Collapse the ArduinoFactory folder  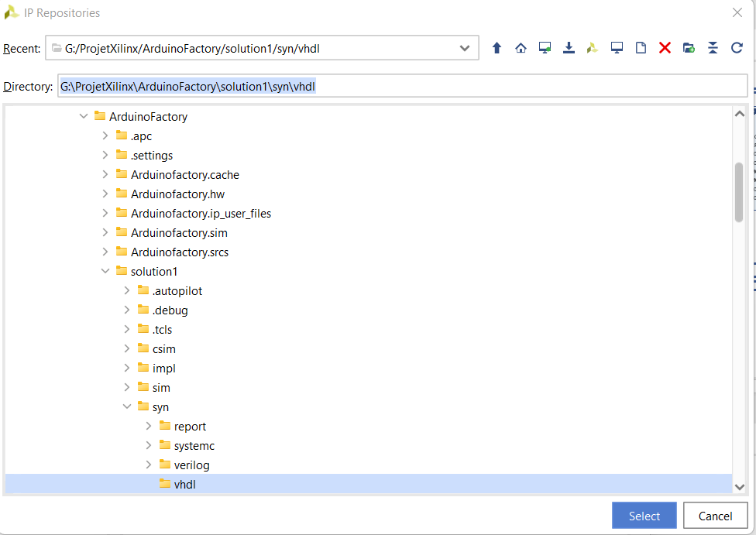click(x=84, y=117)
